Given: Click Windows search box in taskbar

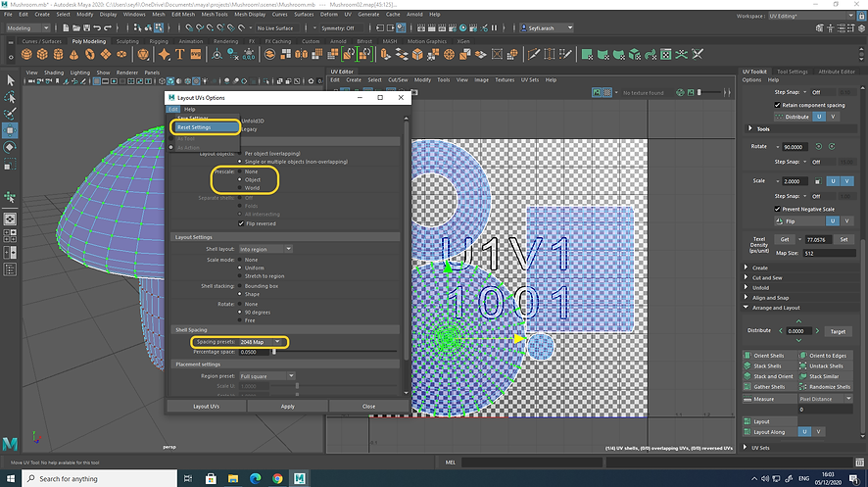Looking at the screenshot, I should pos(100,479).
